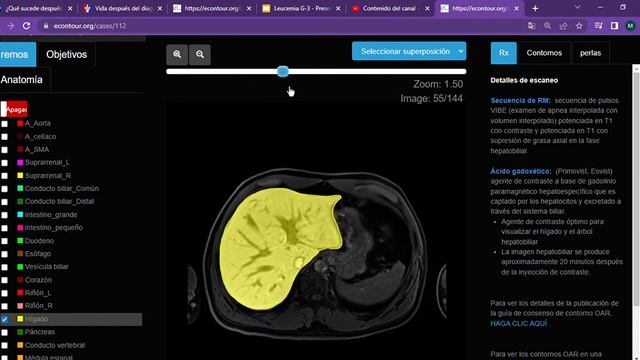Open the browser translate icon
This screenshot has width=640, height=360.
[531, 26]
